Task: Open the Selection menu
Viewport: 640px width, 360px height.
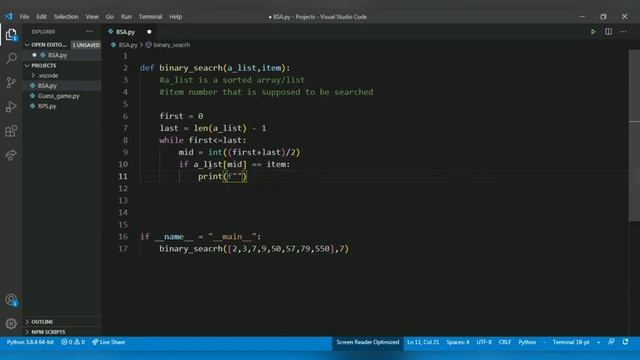Action: coord(66,17)
